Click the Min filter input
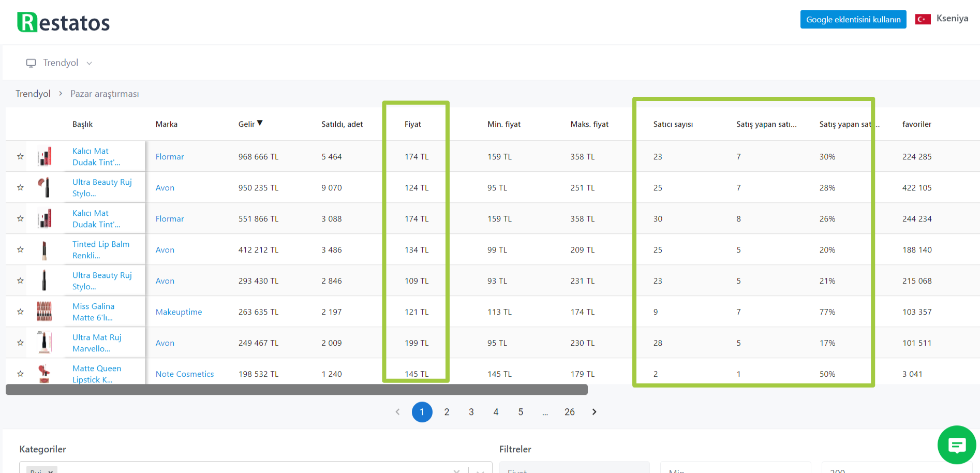The height and width of the screenshot is (473, 980). click(736, 468)
